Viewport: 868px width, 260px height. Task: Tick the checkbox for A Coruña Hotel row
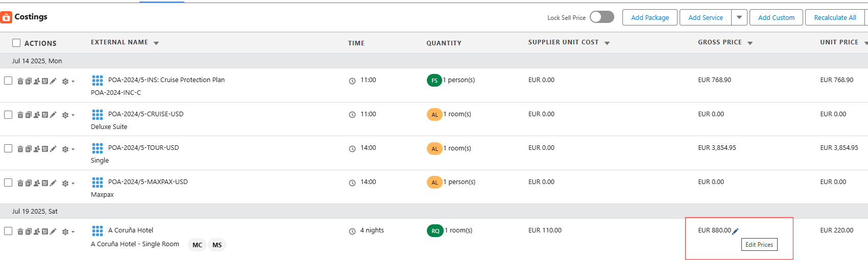(8, 231)
